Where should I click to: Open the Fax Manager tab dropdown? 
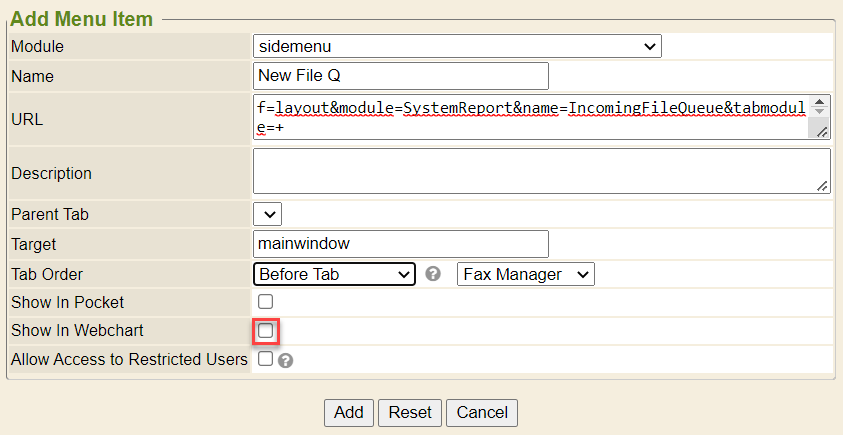pyautogui.click(x=525, y=274)
